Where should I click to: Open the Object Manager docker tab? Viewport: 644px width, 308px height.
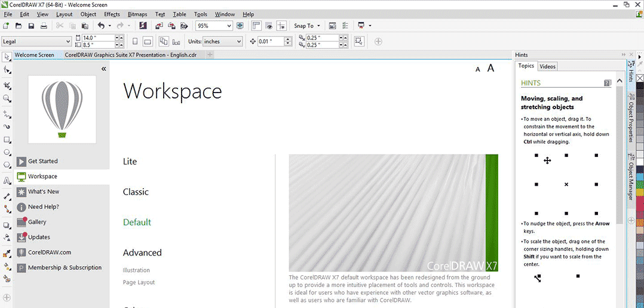(x=631, y=177)
